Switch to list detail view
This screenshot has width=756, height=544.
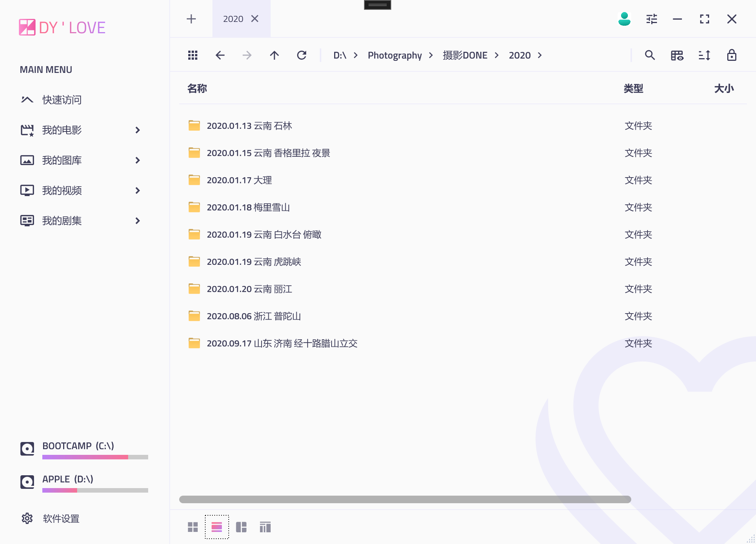pyautogui.click(x=217, y=527)
